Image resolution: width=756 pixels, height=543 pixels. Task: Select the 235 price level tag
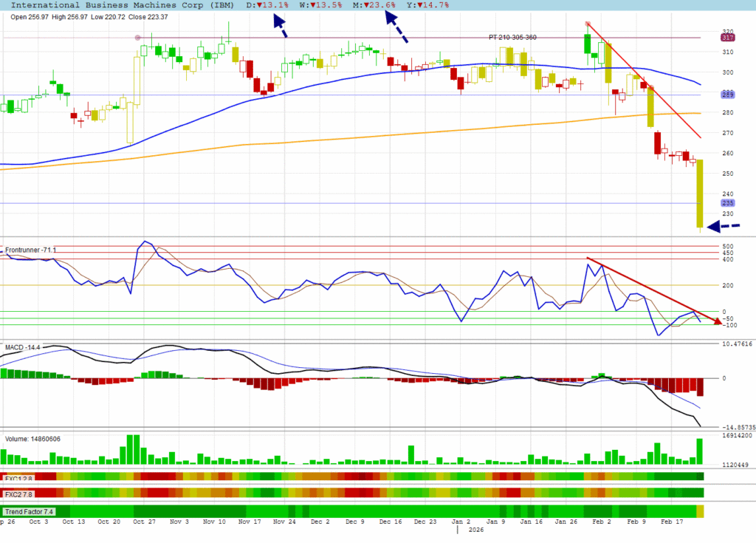(727, 203)
